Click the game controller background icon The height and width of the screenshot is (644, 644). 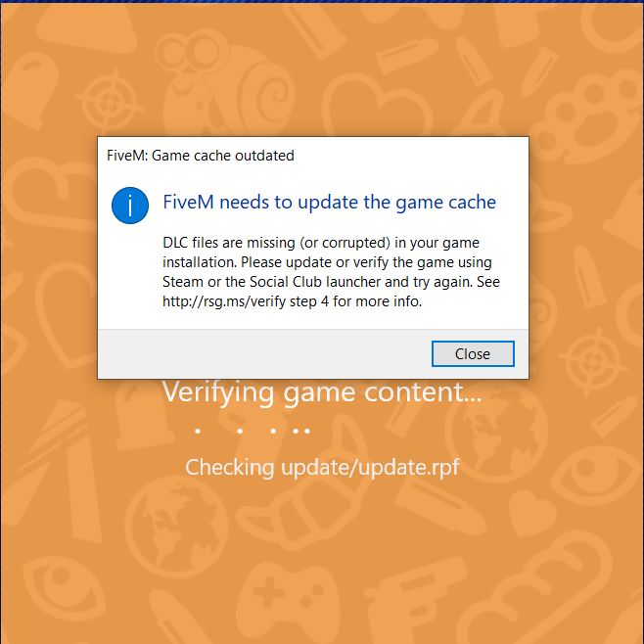click(287, 594)
